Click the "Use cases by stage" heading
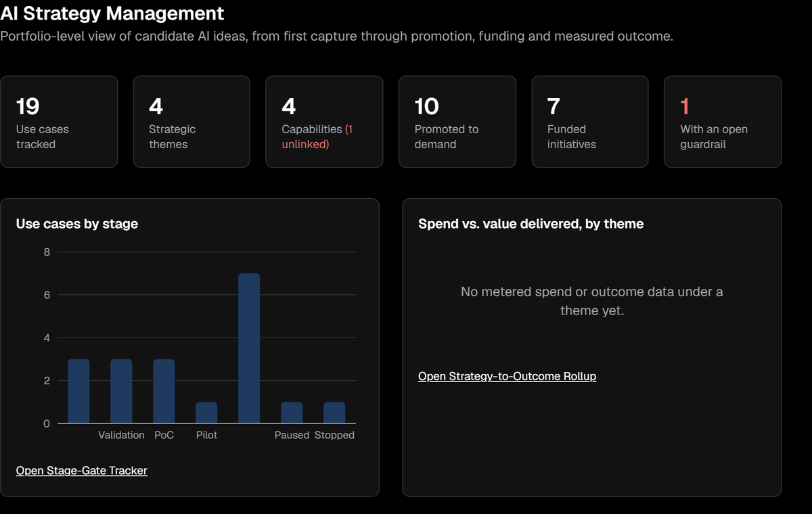Viewport: 812px width, 514px height. (77, 224)
